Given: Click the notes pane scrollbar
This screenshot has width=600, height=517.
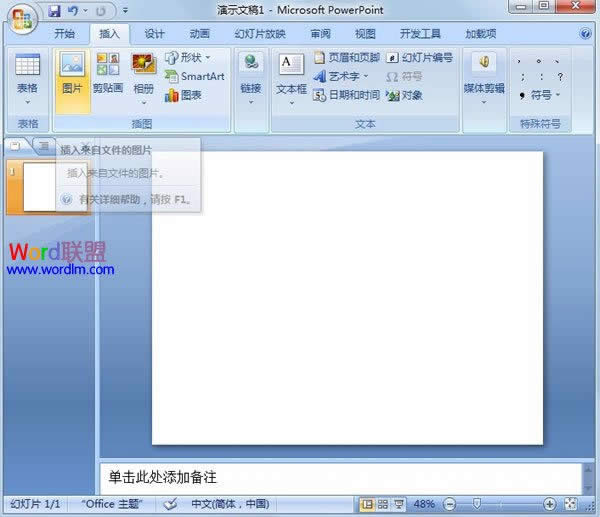Looking at the screenshot, I should pos(588,478).
